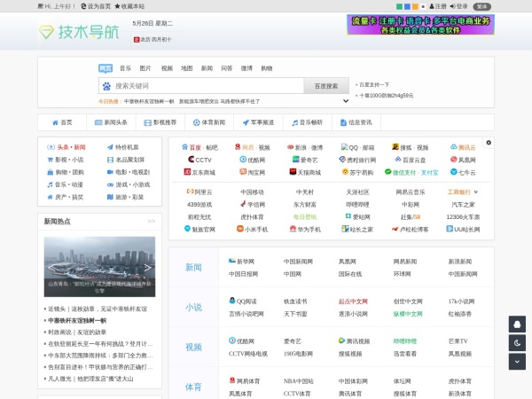Click the 搜索关键词 search input field

point(208,86)
